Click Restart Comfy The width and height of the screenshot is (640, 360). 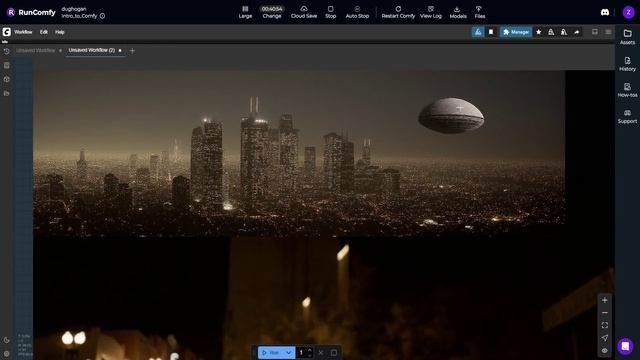[x=398, y=12]
